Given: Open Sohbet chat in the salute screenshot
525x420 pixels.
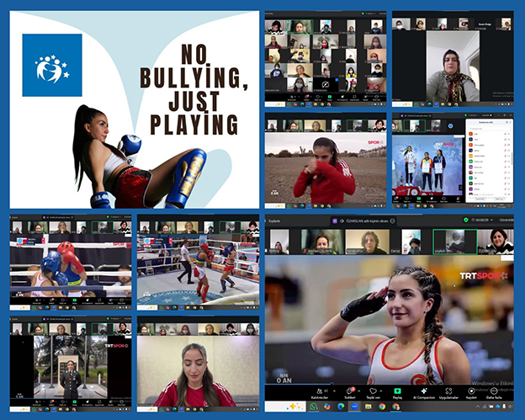Looking at the screenshot, I should pos(350,391).
